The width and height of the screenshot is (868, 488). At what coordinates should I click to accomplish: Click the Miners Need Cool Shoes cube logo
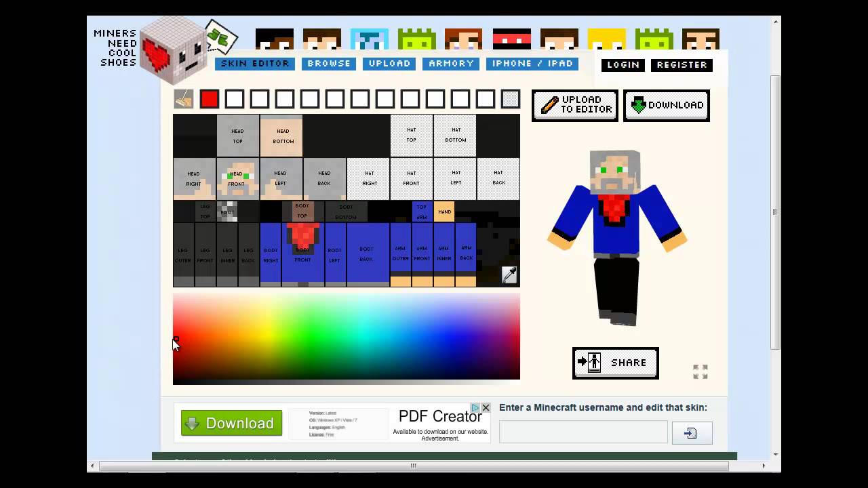(x=174, y=49)
